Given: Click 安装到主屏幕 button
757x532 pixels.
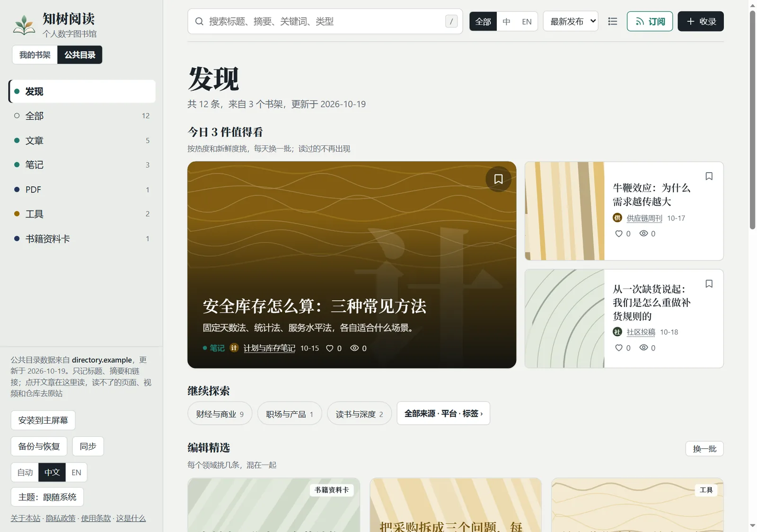Looking at the screenshot, I should [43, 420].
